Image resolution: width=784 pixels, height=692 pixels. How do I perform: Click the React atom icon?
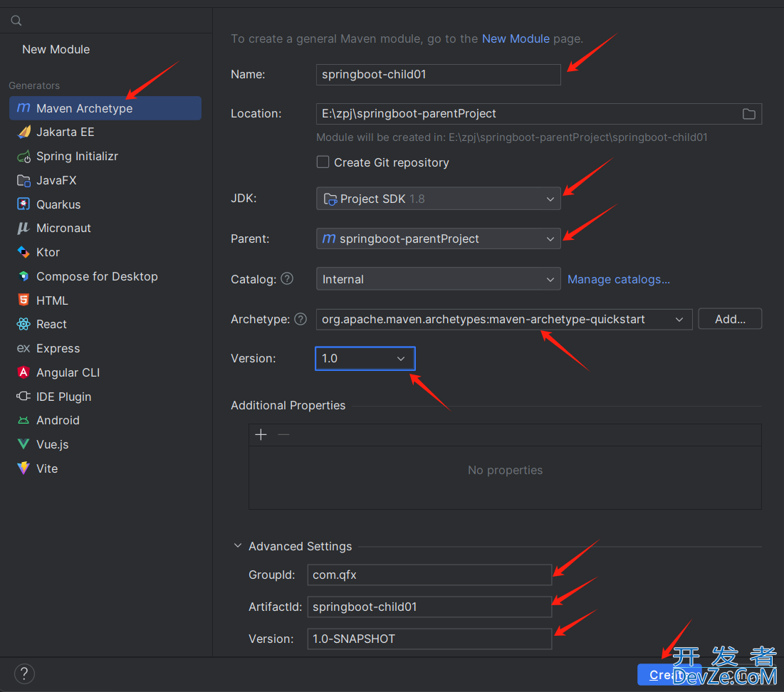tap(23, 324)
